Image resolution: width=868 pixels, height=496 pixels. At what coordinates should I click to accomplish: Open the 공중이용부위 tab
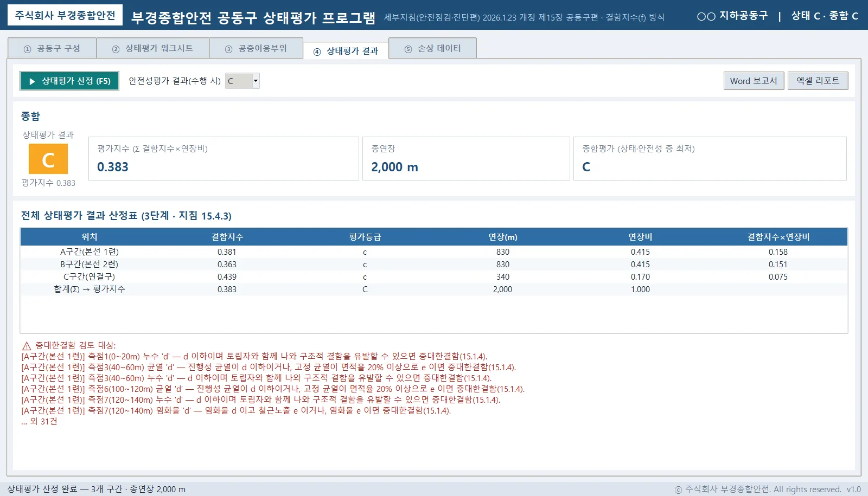tap(256, 48)
